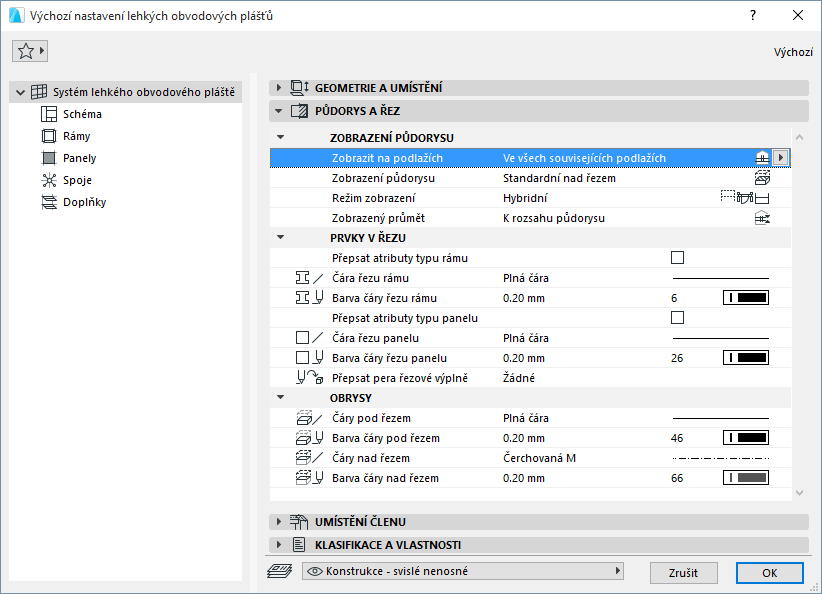Select the Schéma grid icon

pos(49,114)
